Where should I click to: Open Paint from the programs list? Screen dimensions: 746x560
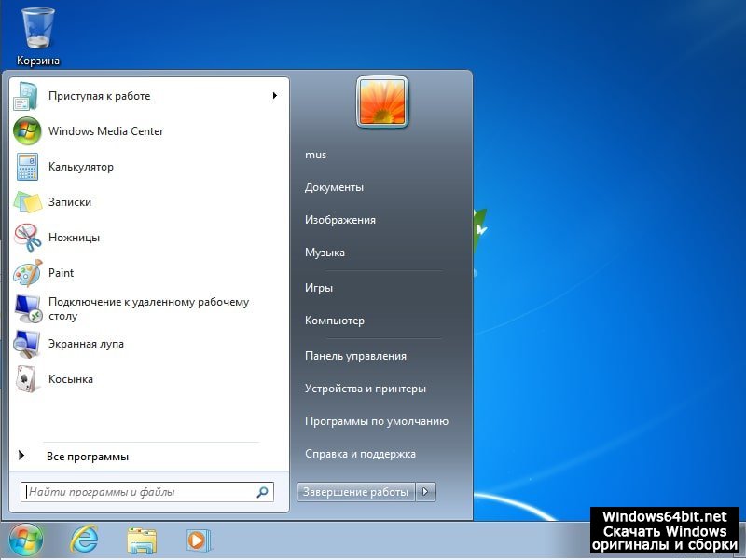point(61,273)
